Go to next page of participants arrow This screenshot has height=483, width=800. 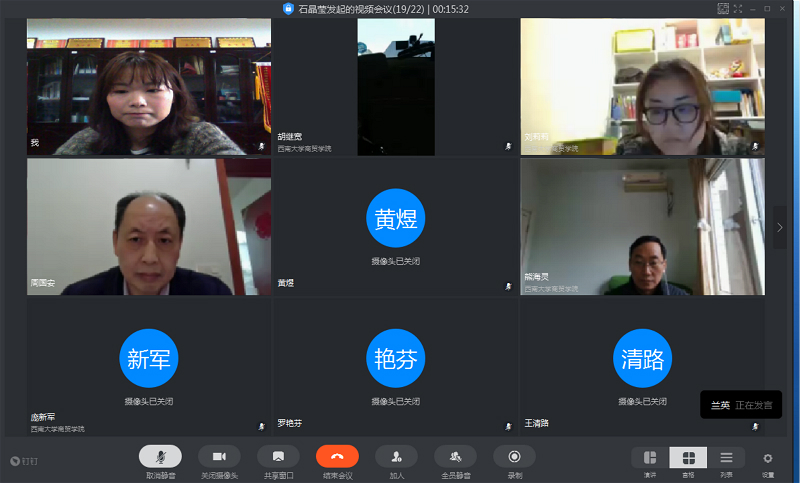click(x=780, y=228)
